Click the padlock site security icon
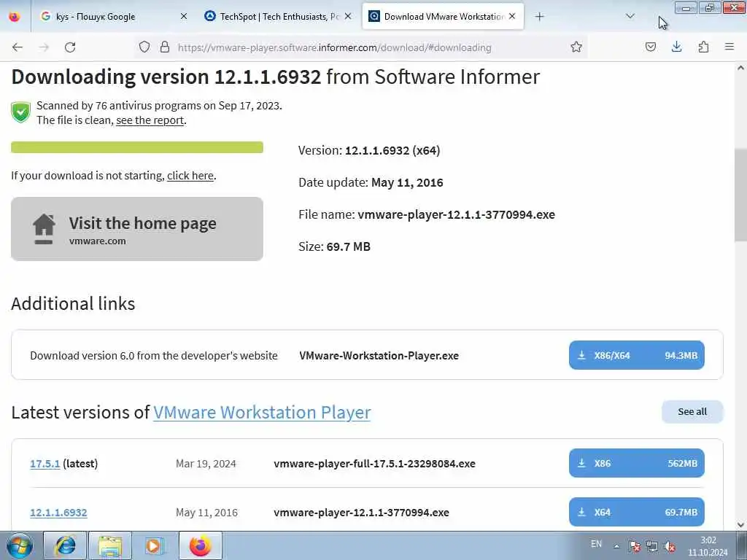This screenshot has width=747, height=560. 165,47
